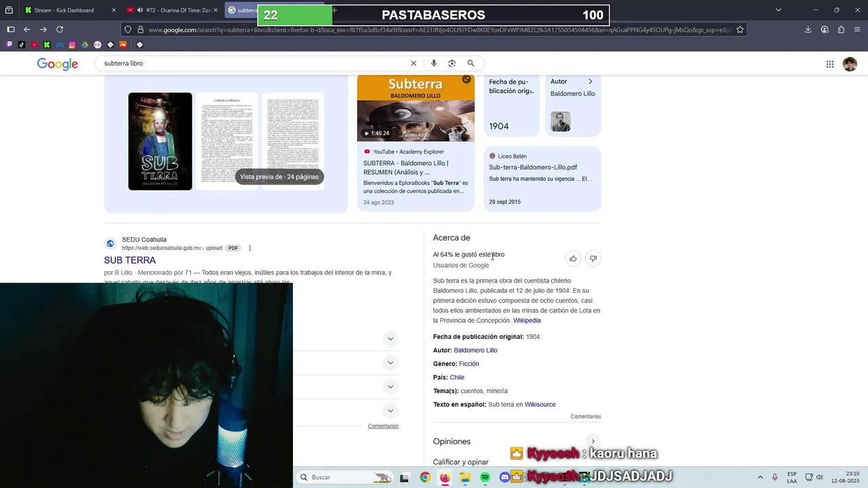
Task: Open more options for SEDU Coahuila result
Action: pos(250,248)
